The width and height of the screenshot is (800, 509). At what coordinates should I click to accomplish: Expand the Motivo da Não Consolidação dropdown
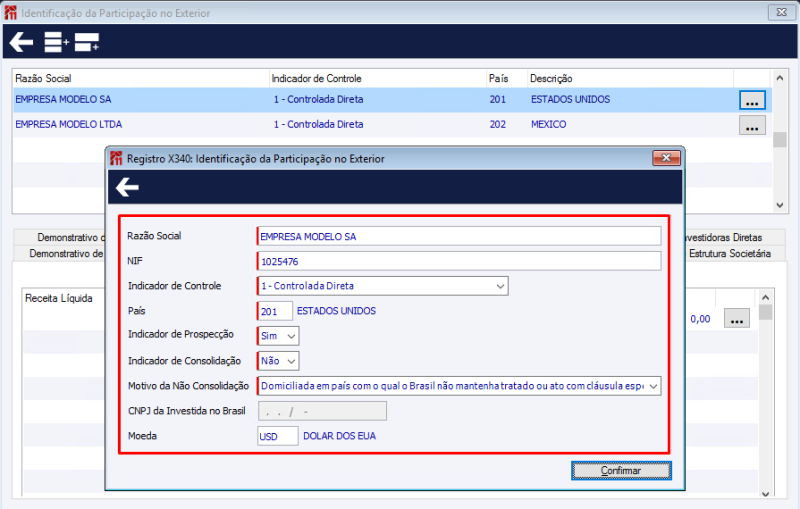(x=653, y=386)
